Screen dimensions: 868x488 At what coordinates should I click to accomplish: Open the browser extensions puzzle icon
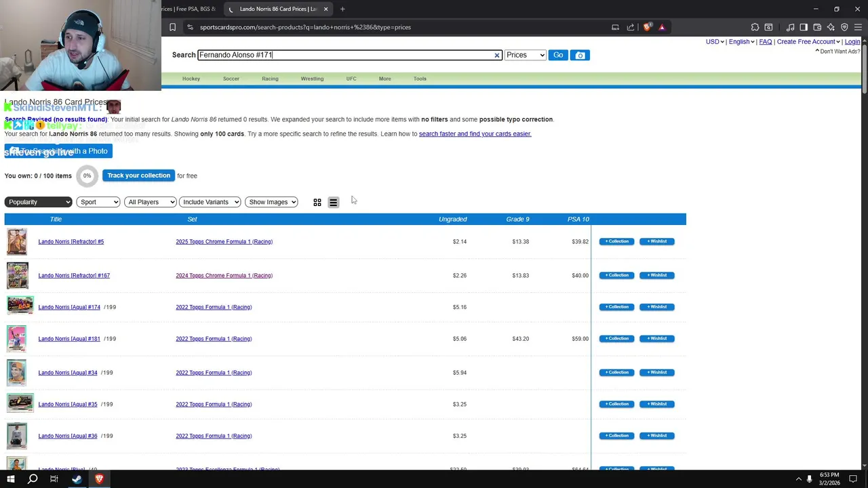(x=755, y=27)
